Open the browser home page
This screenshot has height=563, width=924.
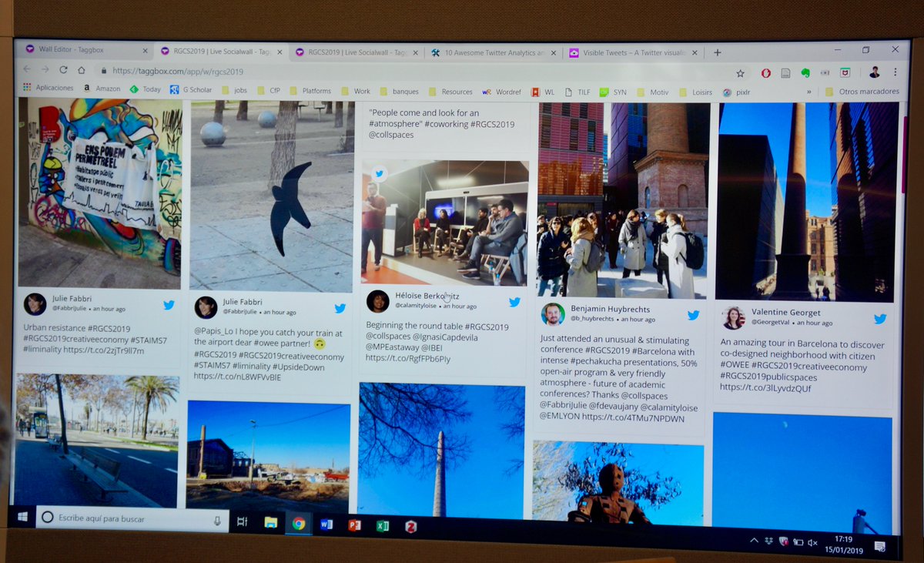point(81,70)
